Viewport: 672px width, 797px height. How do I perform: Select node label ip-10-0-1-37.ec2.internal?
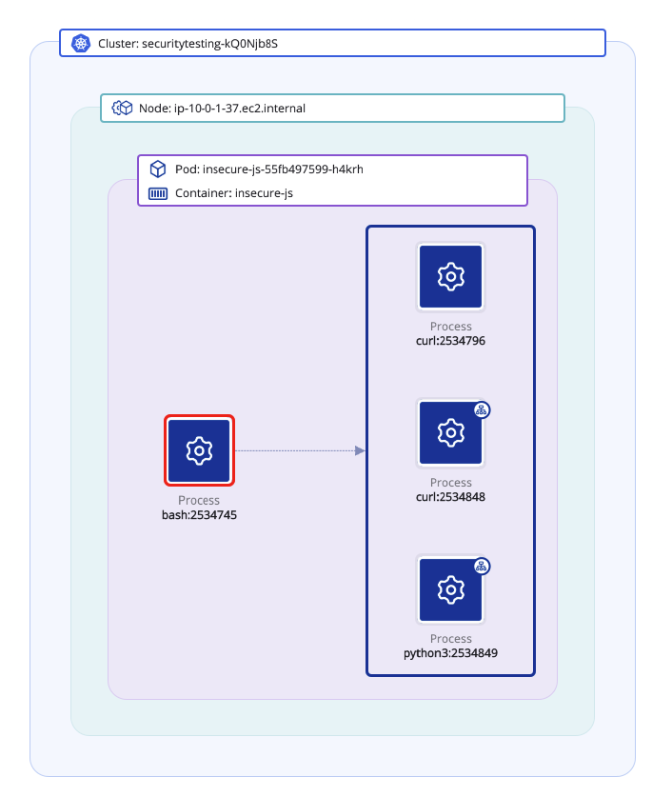(x=222, y=109)
